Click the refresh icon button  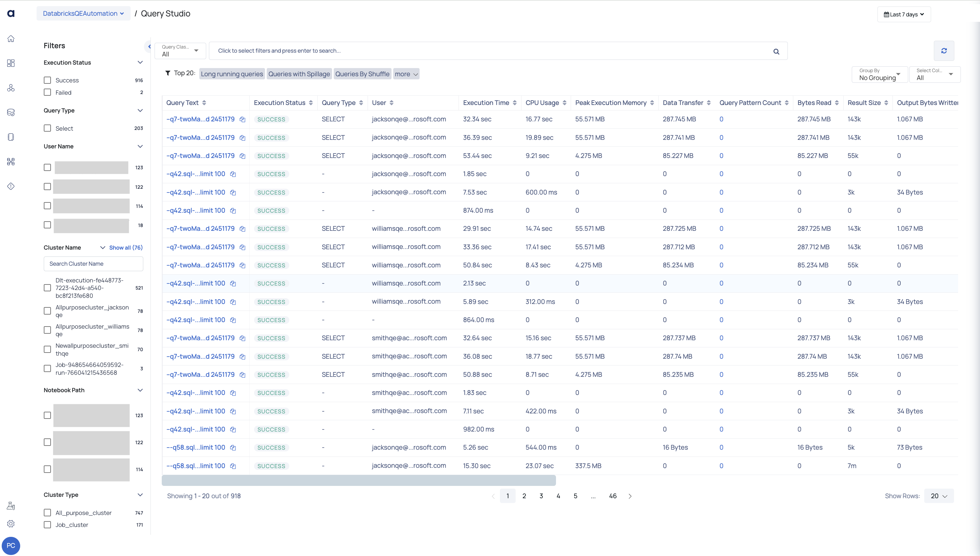tap(944, 51)
